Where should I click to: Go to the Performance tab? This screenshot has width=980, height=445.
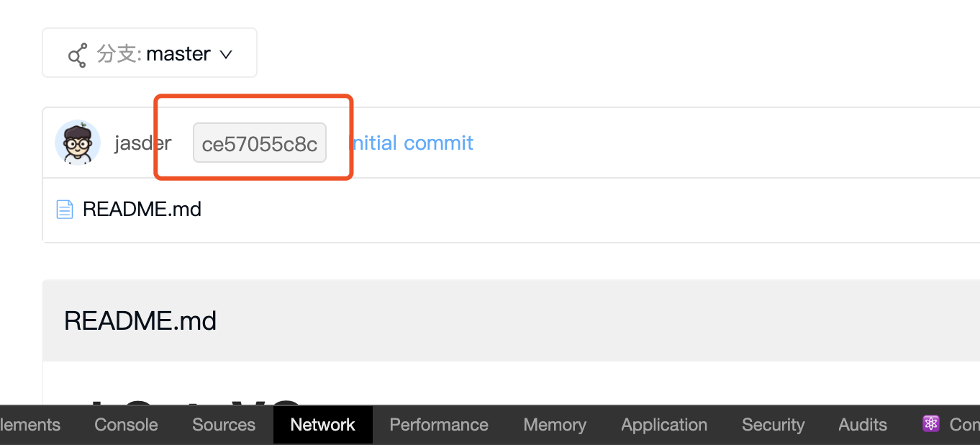point(439,425)
